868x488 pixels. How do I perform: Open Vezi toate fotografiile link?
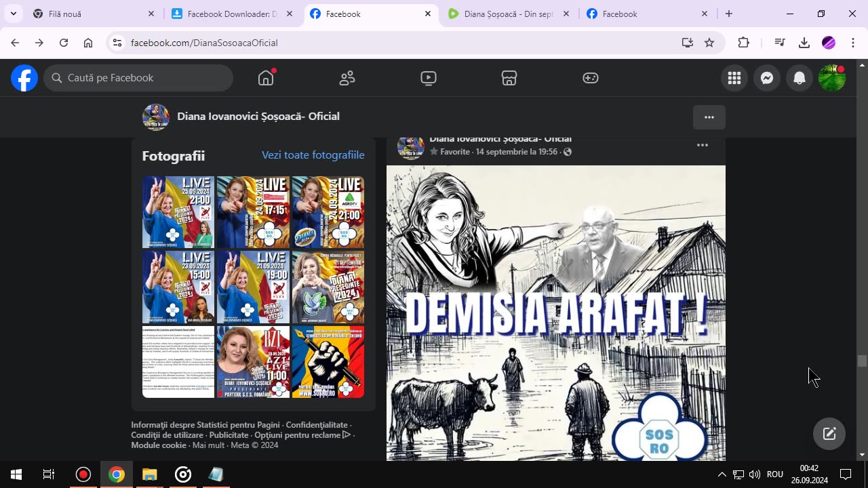click(313, 155)
